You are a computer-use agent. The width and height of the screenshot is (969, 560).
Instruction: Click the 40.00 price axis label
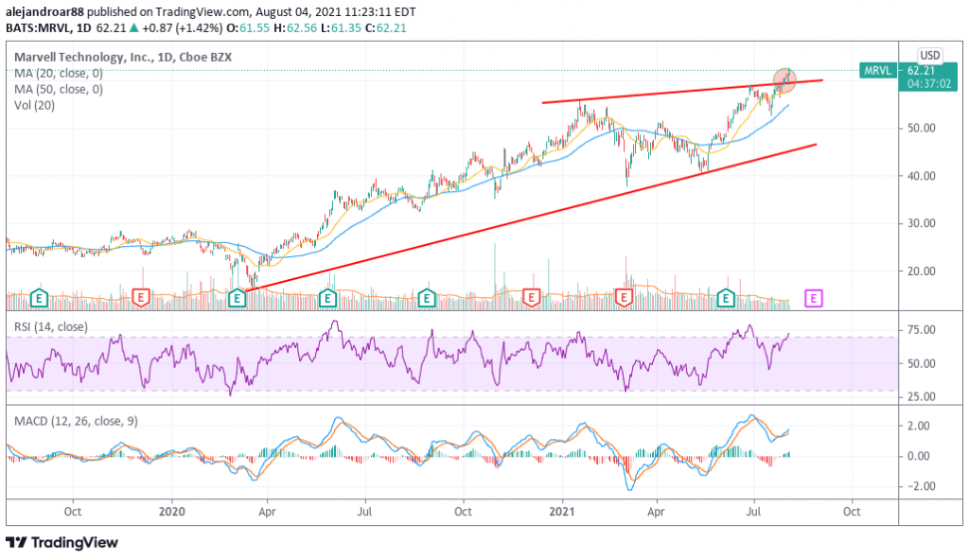click(x=921, y=176)
